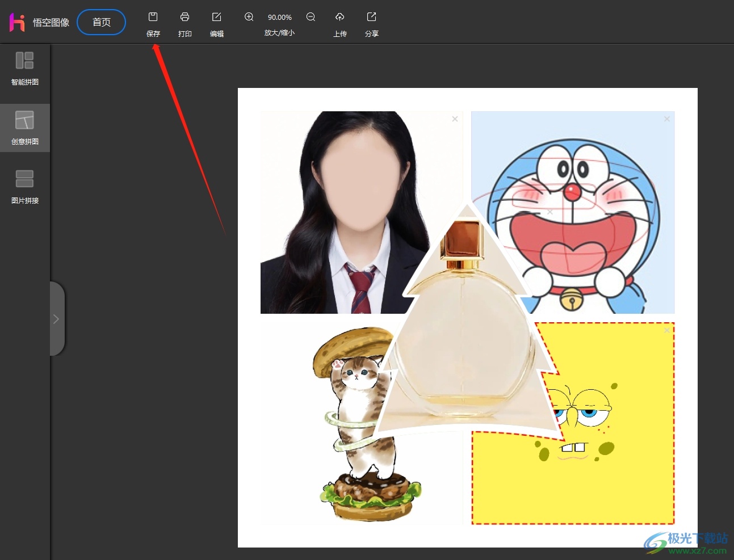Click the 保存 save icon
This screenshot has width=734, height=560.
[x=153, y=17]
